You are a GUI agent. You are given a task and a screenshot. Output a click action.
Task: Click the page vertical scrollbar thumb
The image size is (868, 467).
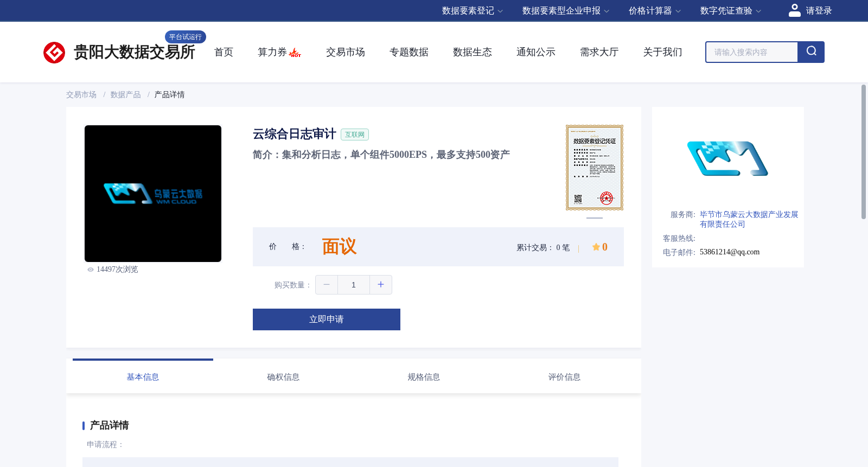864,152
